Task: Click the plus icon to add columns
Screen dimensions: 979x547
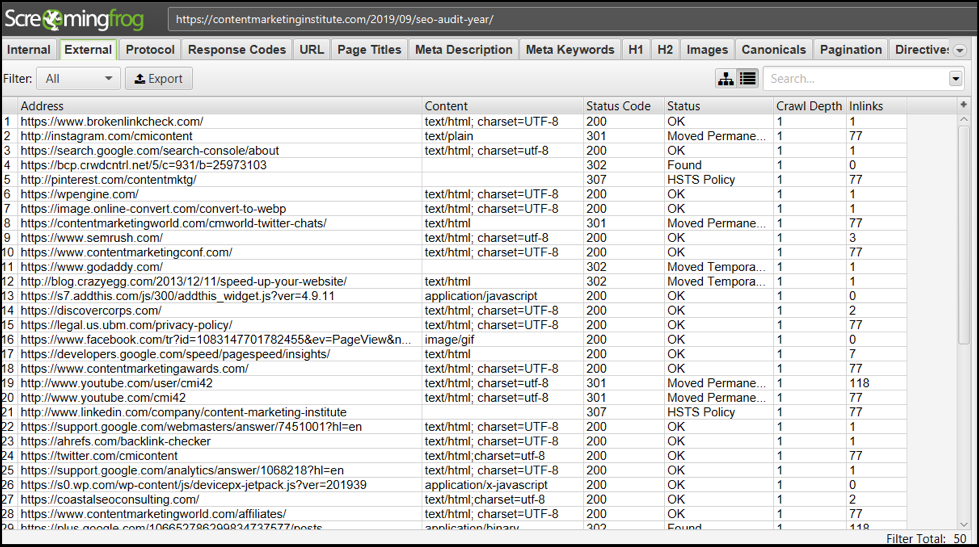Action: pos(963,105)
